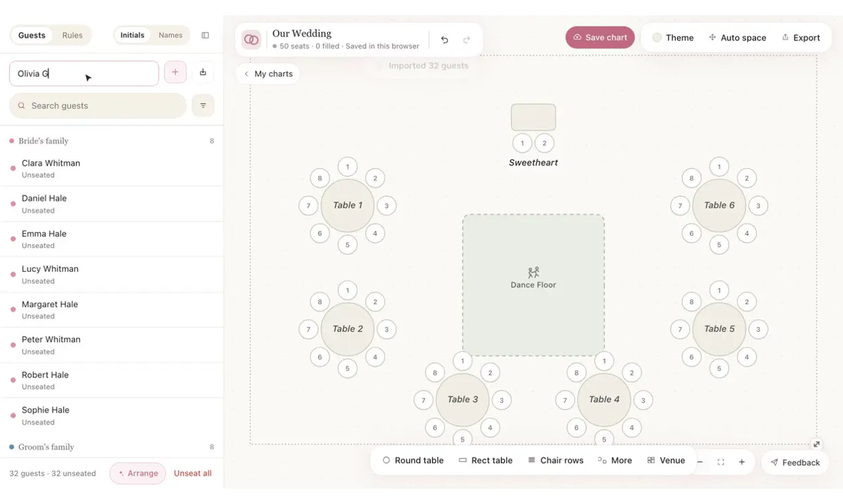Screen dimensions: 843x504
Task: Collapse the sidebar panel icon
Action: pyautogui.click(x=205, y=35)
